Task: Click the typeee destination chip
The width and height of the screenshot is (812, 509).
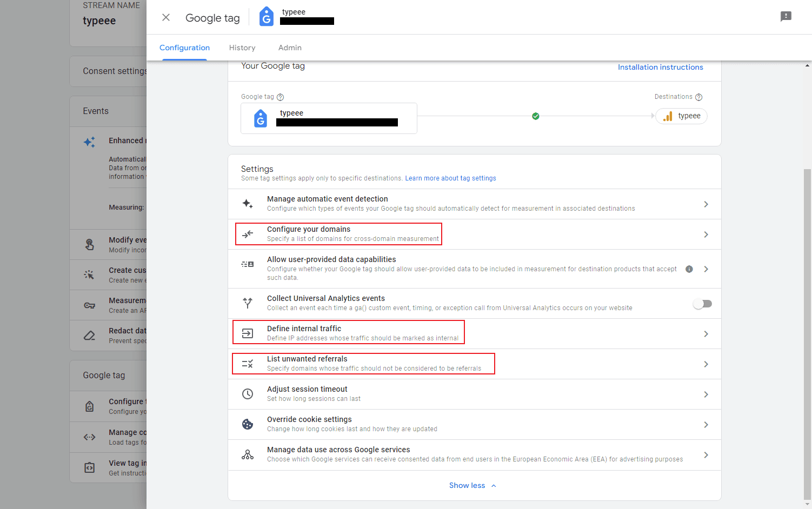Action: [682, 116]
